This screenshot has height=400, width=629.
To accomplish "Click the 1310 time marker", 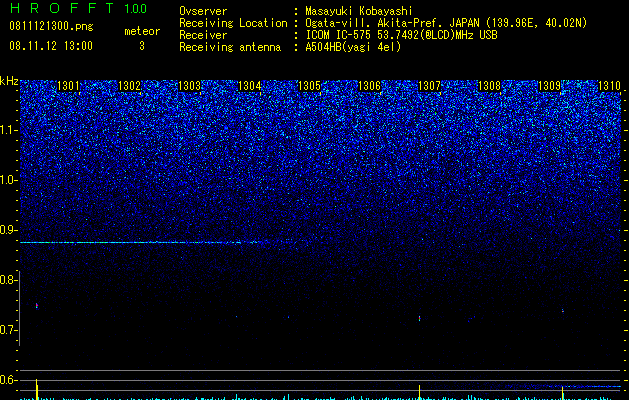I will (x=609, y=86).
